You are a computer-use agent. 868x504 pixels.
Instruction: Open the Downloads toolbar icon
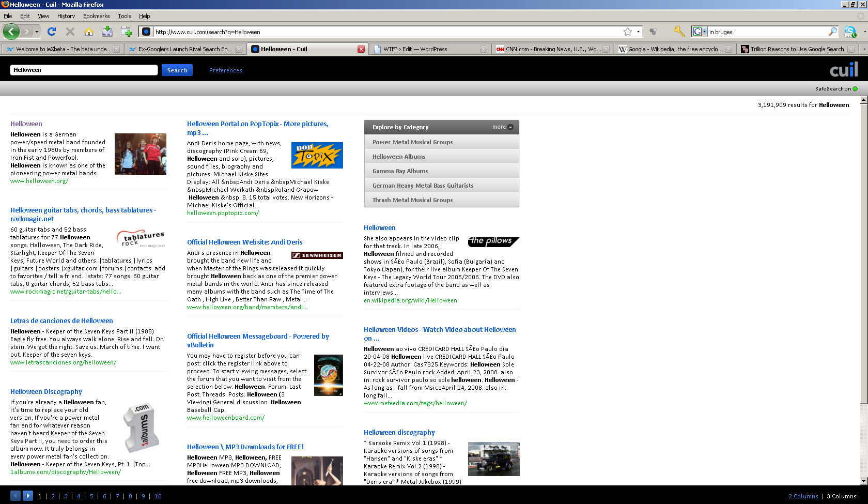(107, 32)
